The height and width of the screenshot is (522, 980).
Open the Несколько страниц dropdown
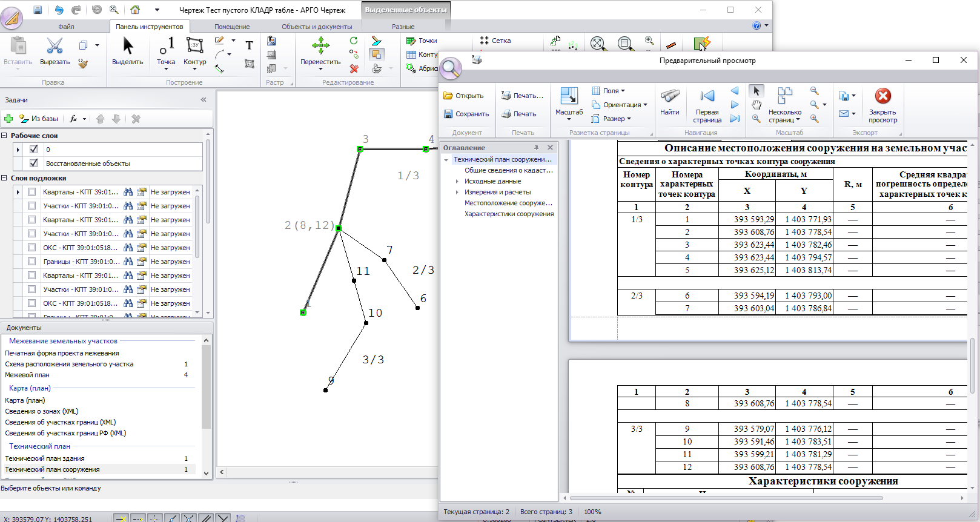point(784,106)
